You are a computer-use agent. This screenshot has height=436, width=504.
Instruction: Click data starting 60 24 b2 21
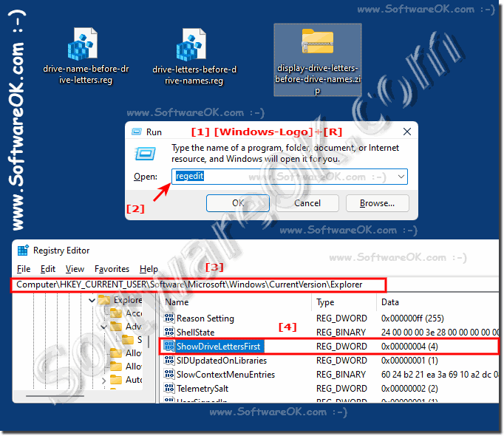pos(440,375)
